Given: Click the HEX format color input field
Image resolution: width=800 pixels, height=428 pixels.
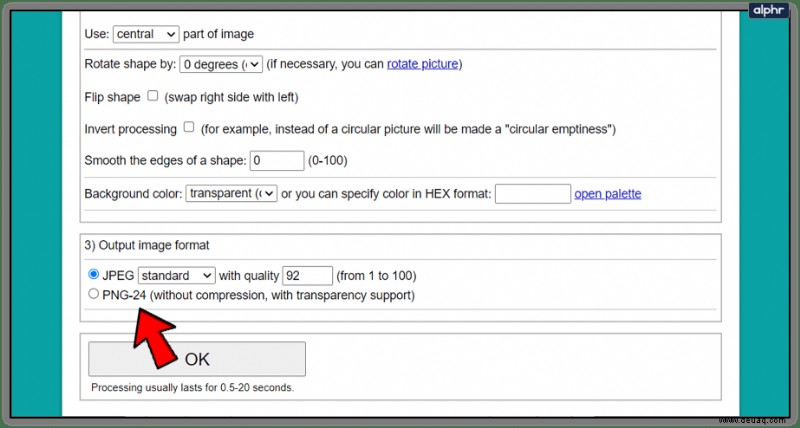Looking at the screenshot, I should click(533, 194).
